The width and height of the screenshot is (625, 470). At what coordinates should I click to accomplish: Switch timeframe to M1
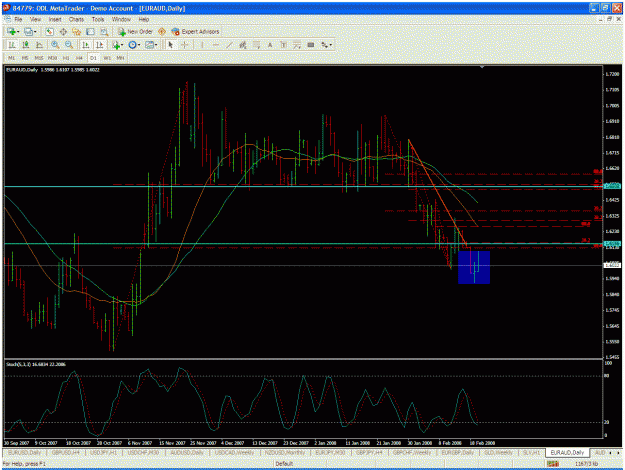(12, 58)
